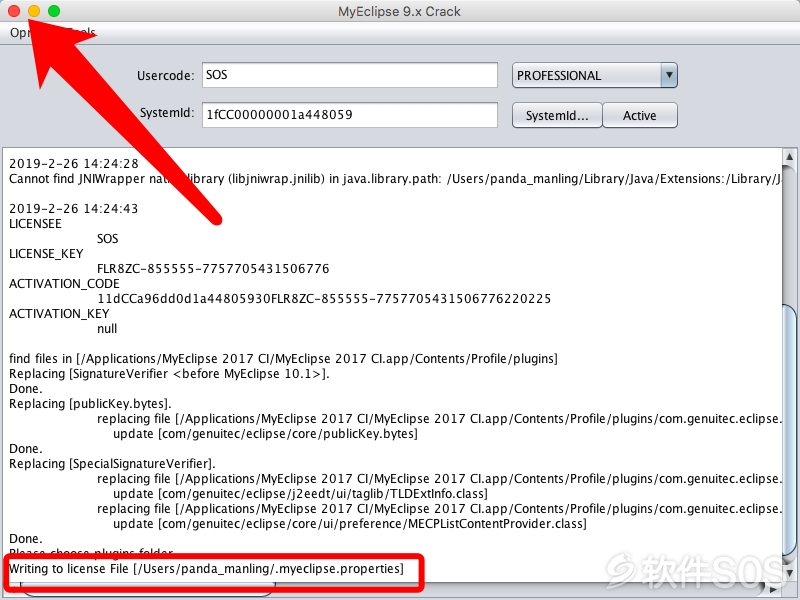
Task: Click the 'Usercode:' label
Action: coord(165,76)
